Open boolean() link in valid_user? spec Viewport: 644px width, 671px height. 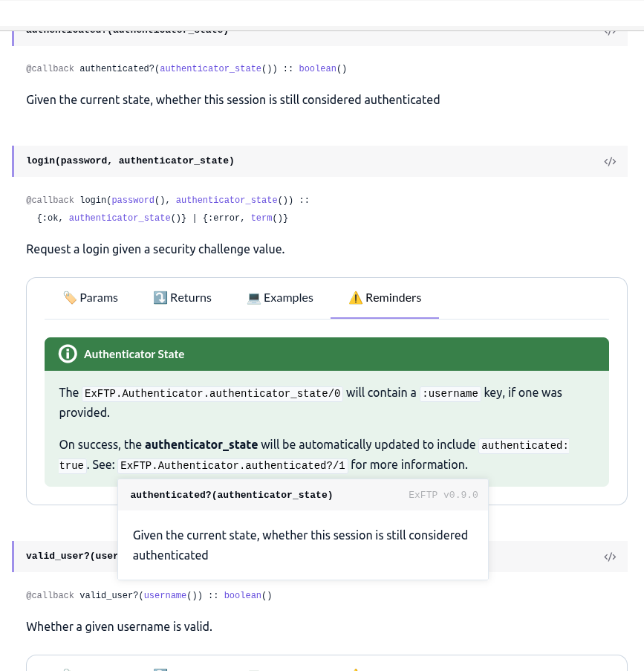point(243,595)
